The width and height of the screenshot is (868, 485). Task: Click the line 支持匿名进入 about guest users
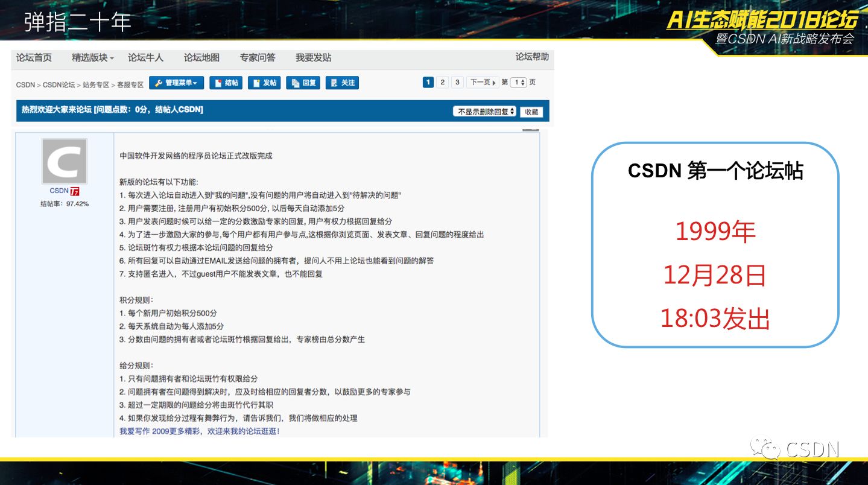point(221,274)
